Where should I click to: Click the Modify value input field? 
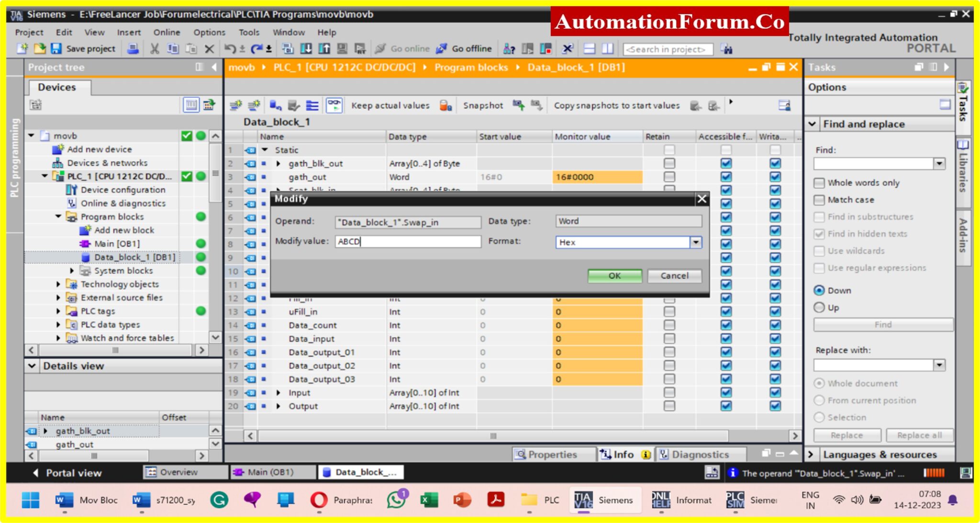click(408, 241)
